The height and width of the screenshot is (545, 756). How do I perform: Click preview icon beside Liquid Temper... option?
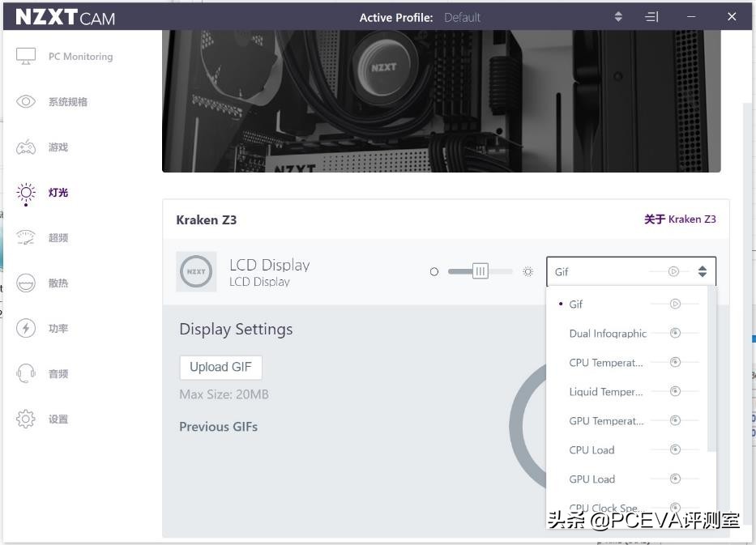point(675,391)
